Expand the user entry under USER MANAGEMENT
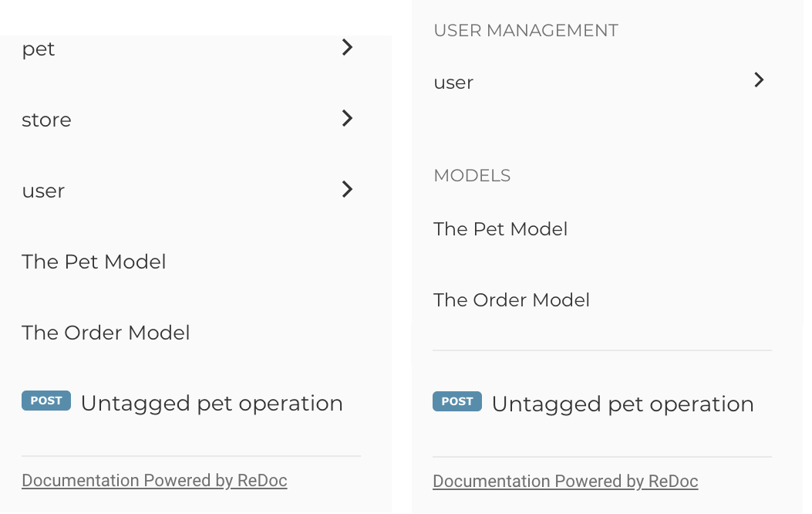The height and width of the screenshot is (514, 812). click(x=759, y=80)
